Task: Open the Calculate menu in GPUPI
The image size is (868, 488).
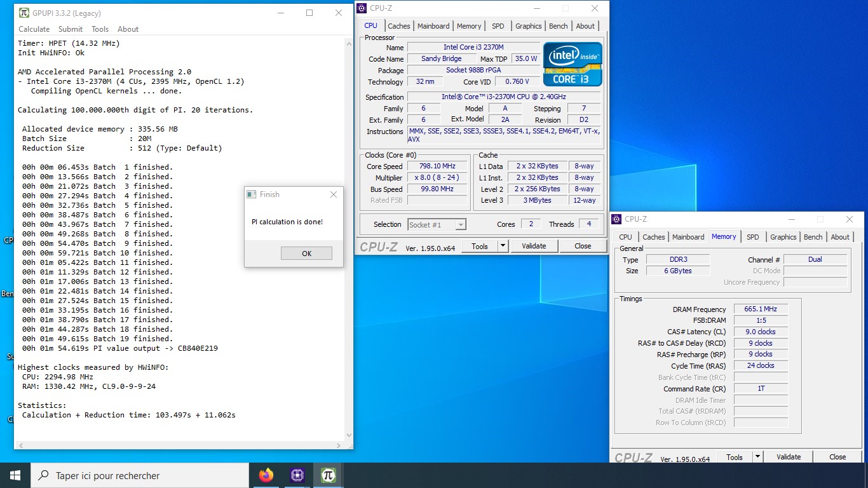Action: 34,29
